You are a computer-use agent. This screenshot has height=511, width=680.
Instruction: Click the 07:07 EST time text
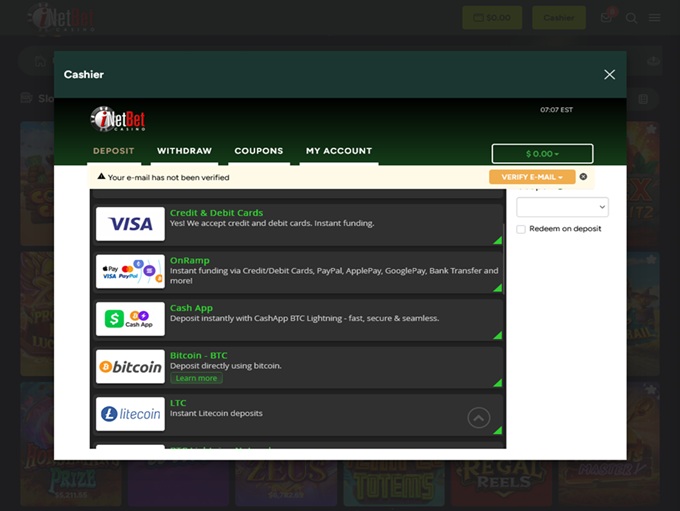tap(556, 110)
